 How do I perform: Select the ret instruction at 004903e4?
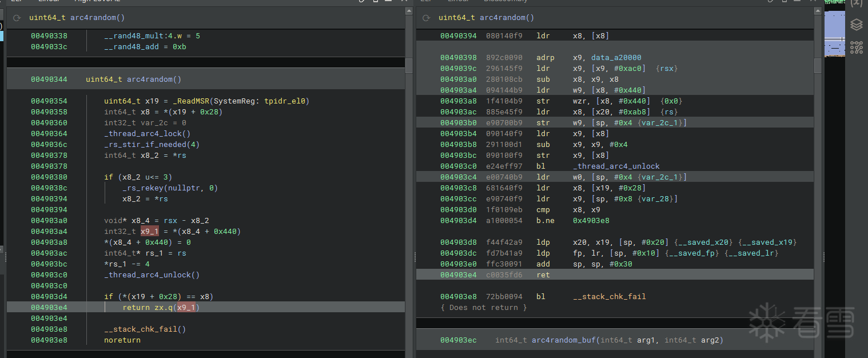pos(543,275)
